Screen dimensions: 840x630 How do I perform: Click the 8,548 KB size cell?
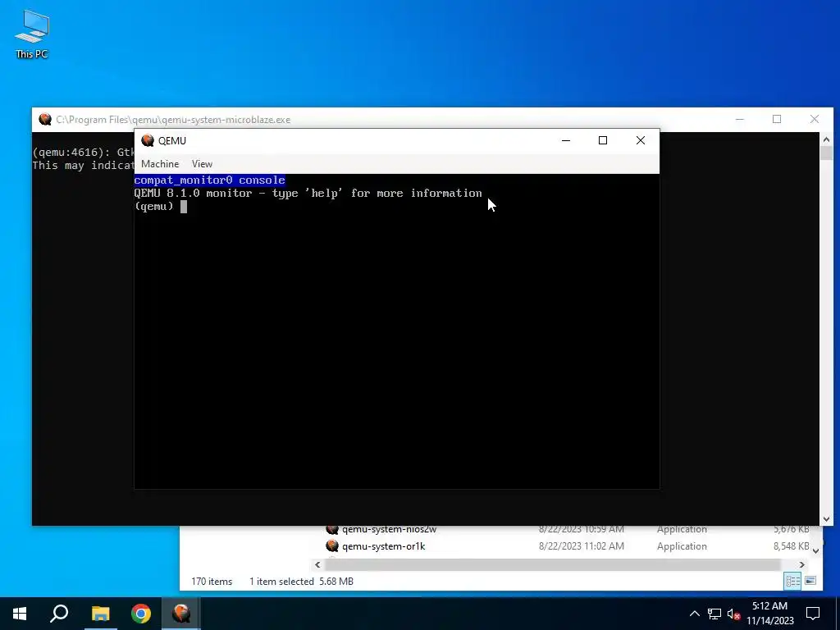791,546
